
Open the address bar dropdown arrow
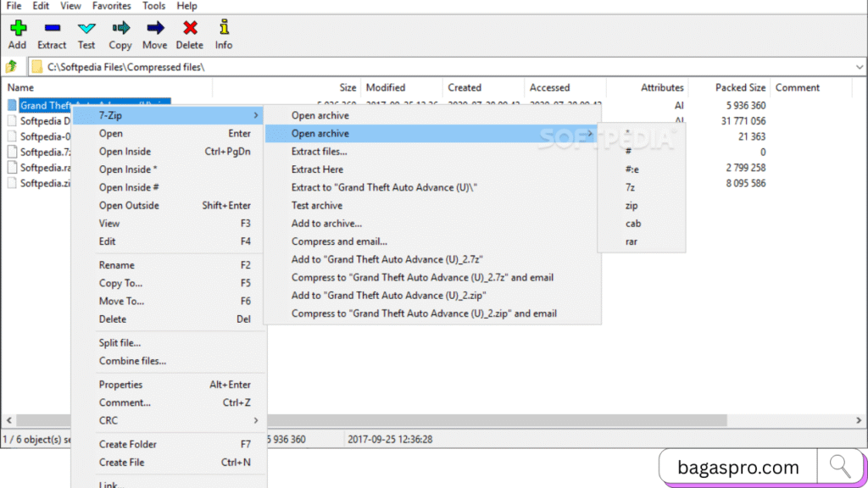coord(860,66)
